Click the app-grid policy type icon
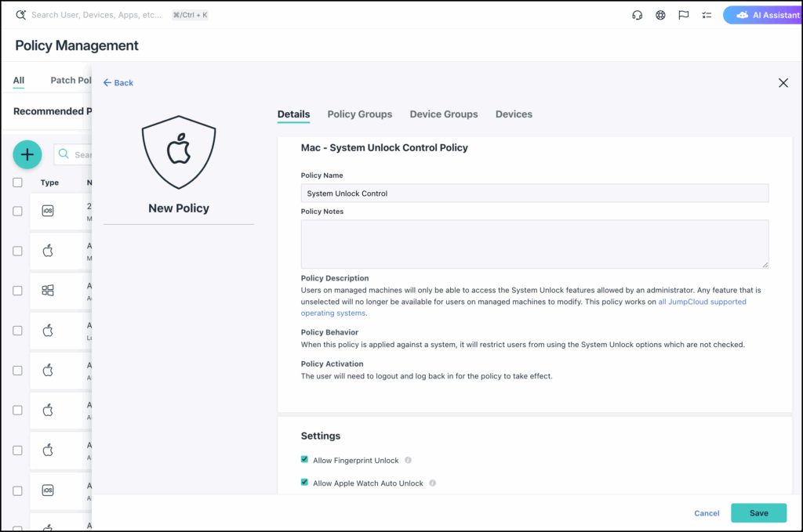803x532 pixels. pos(47,291)
